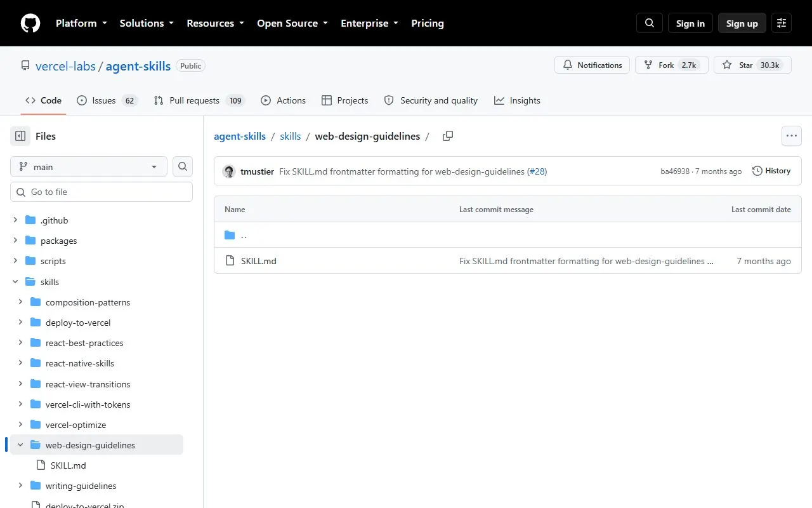This screenshot has height=508, width=812.
Task: Open the commit message in SKILL.md row
Action: tap(586, 261)
